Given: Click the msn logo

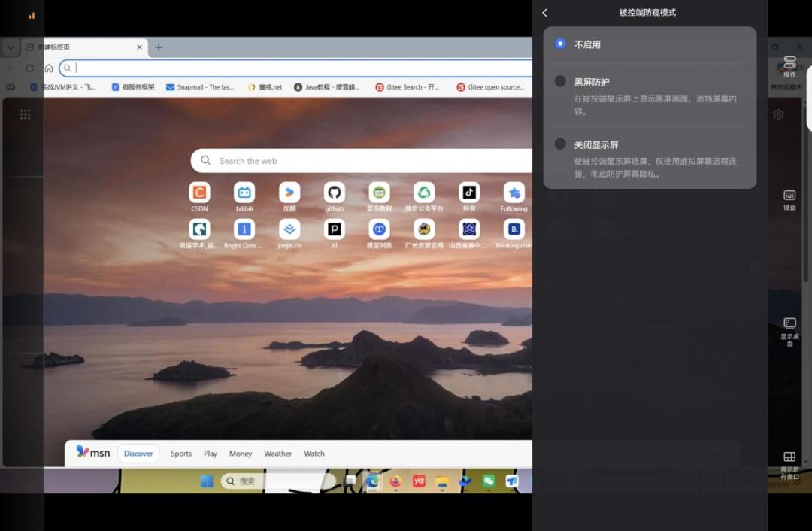Looking at the screenshot, I should pyautogui.click(x=93, y=452).
